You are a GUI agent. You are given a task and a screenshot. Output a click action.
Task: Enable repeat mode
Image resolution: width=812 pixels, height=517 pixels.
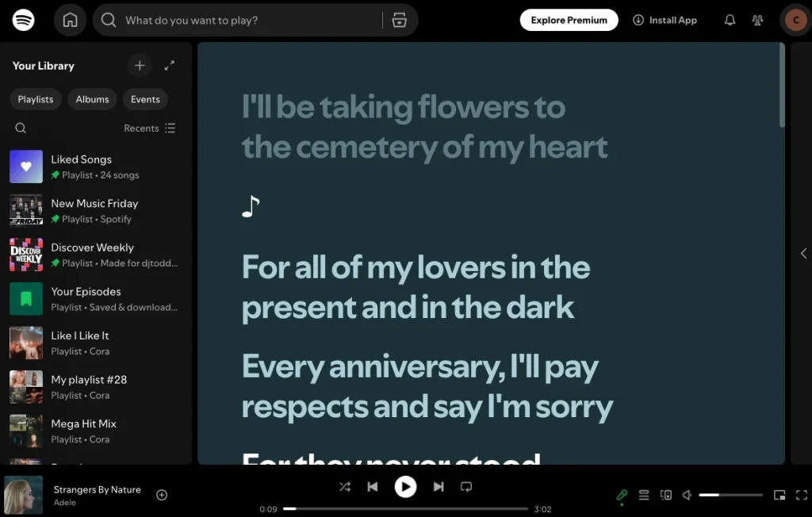click(x=466, y=487)
